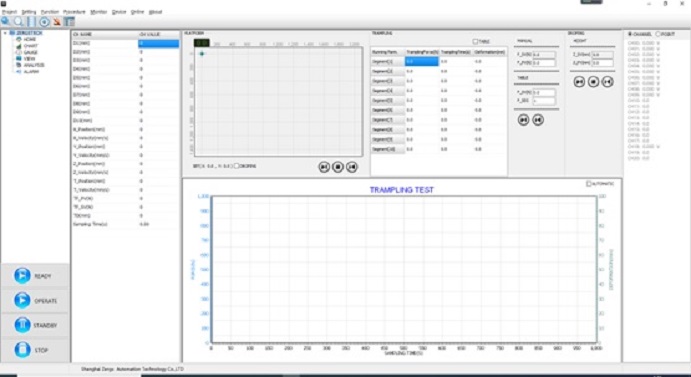Image resolution: width=691 pixels, height=377 pixels.
Task: Tick the DROPPING checkbox below the platform grid
Action: click(x=236, y=166)
